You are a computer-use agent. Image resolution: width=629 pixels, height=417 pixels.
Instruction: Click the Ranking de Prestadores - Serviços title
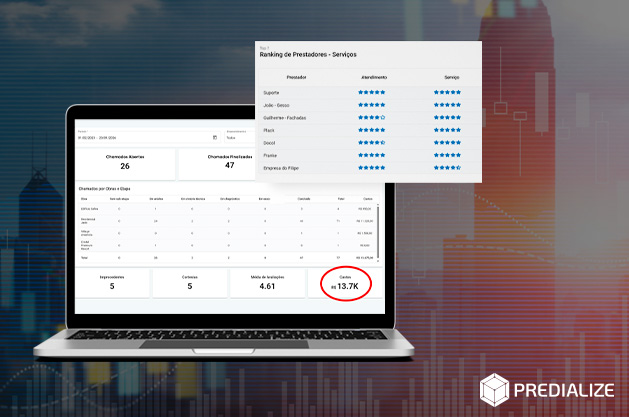tap(308, 55)
